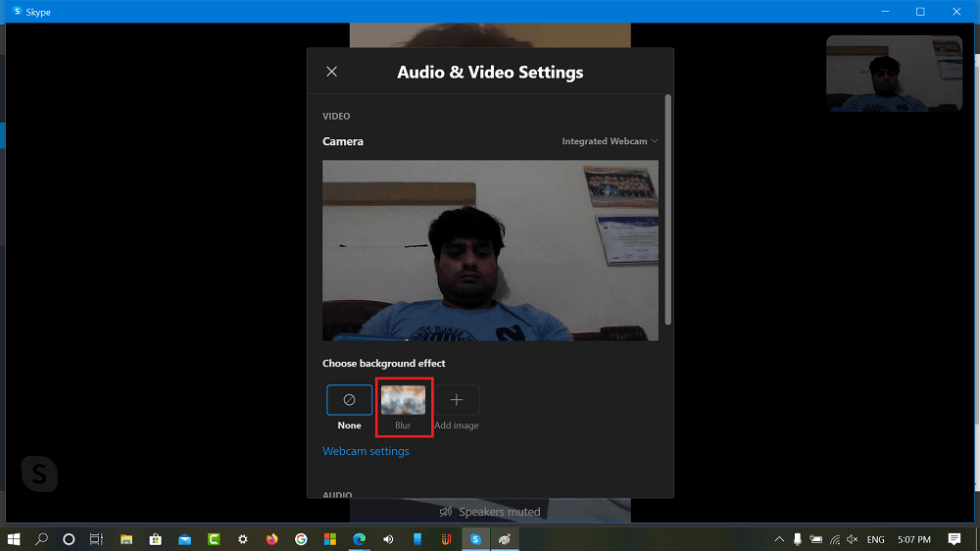
Task: Open Cortana from the taskbar
Action: 69,539
